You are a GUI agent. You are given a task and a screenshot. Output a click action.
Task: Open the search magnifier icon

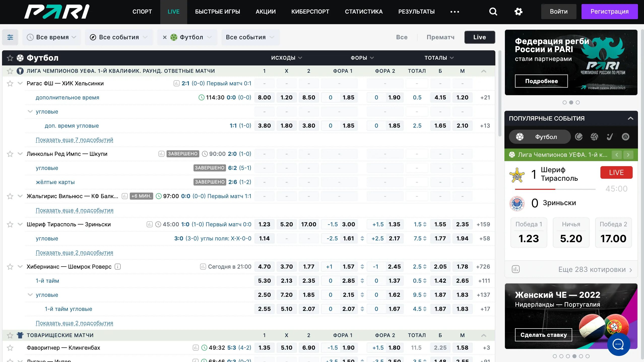click(x=493, y=12)
